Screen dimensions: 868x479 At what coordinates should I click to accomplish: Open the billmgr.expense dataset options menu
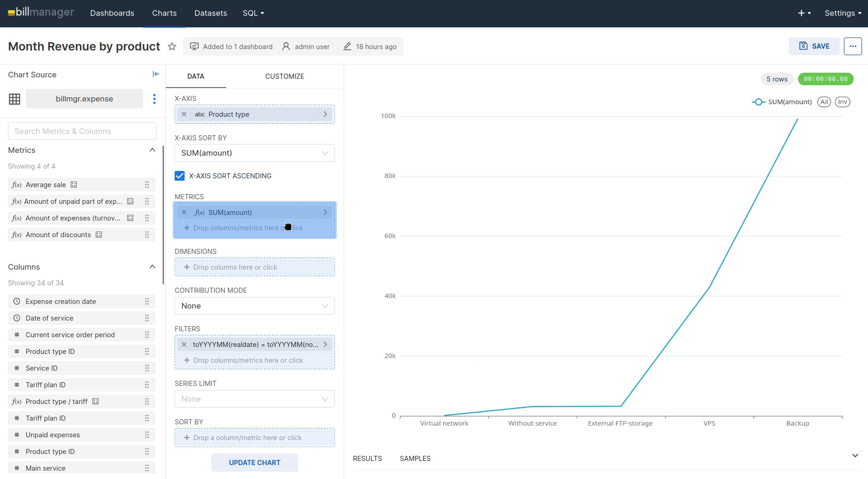(x=154, y=99)
